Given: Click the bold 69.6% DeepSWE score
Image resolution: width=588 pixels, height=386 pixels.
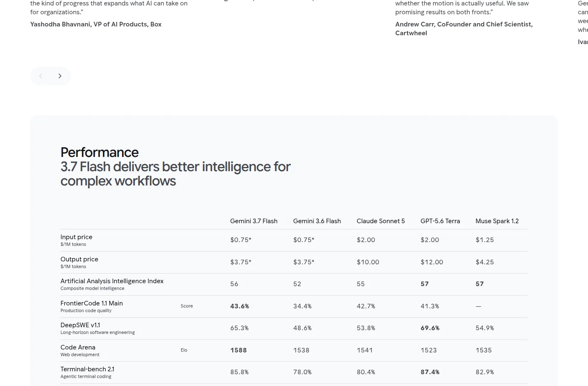Looking at the screenshot, I should 430,328.
